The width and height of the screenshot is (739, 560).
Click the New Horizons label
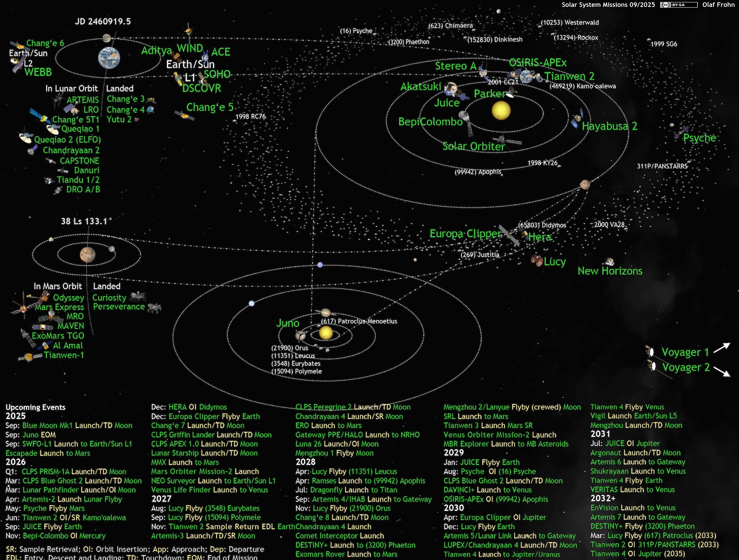coord(610,271)
